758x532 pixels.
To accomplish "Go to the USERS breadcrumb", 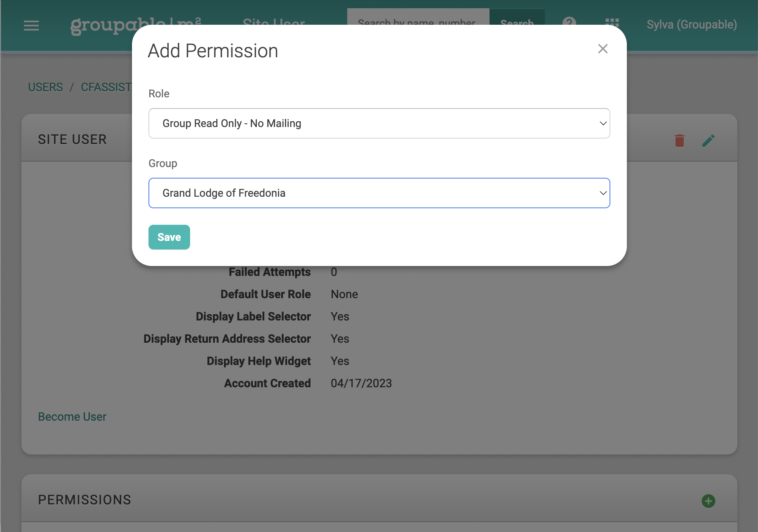I will tap(45, 87).
